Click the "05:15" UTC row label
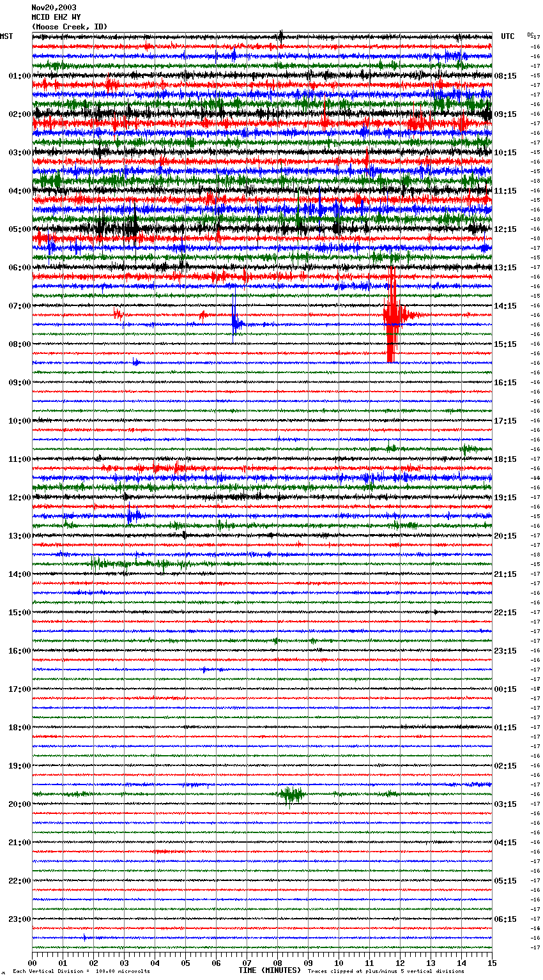The image size is (543, 980). pos(505,881)
